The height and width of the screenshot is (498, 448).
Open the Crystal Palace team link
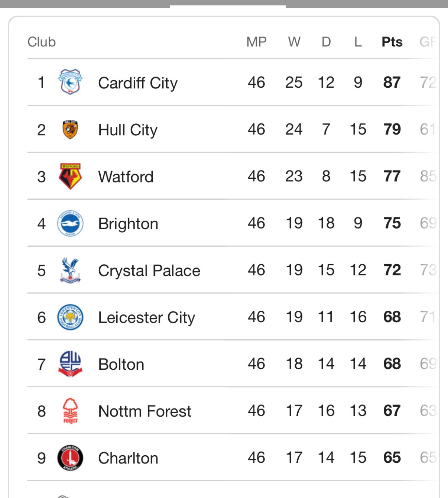[149, 271]
